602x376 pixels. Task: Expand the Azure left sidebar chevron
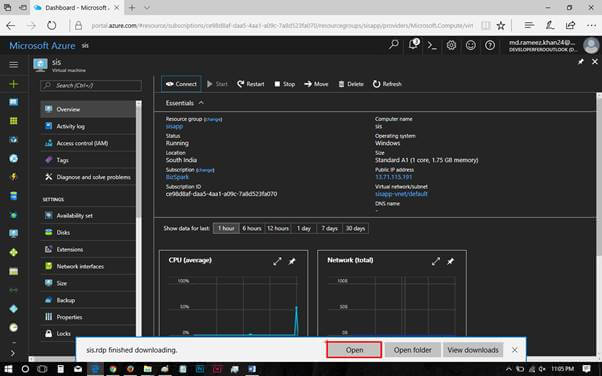13,353
